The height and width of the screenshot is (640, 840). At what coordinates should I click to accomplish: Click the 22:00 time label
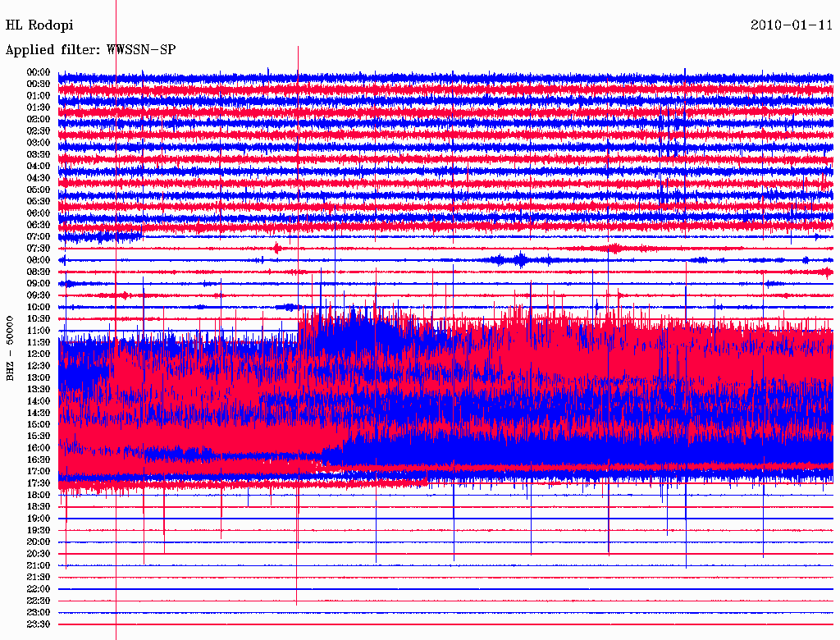pyautogui.click(x=39, y=589)
